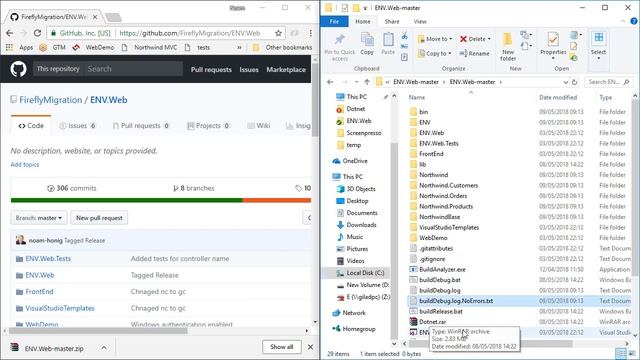Screen dimensions: 640x360
Task: Open ENV.Web-master.zip download options chevron
Action: pos(104,348)
